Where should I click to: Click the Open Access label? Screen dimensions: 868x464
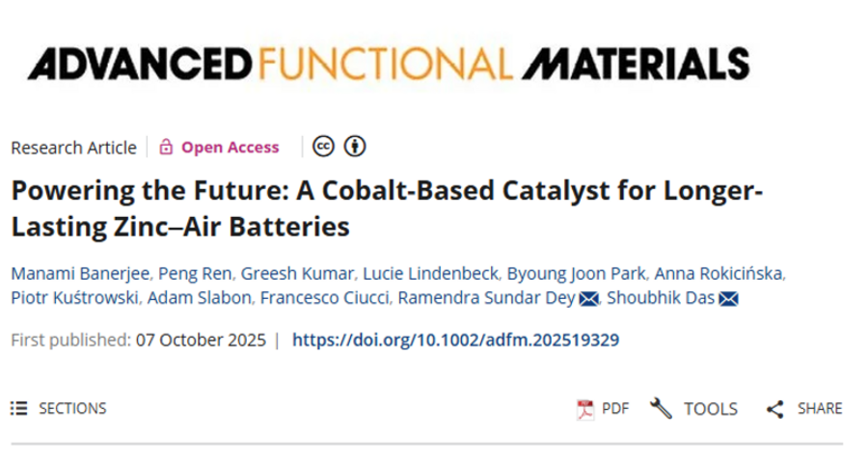tap(230, 148)
